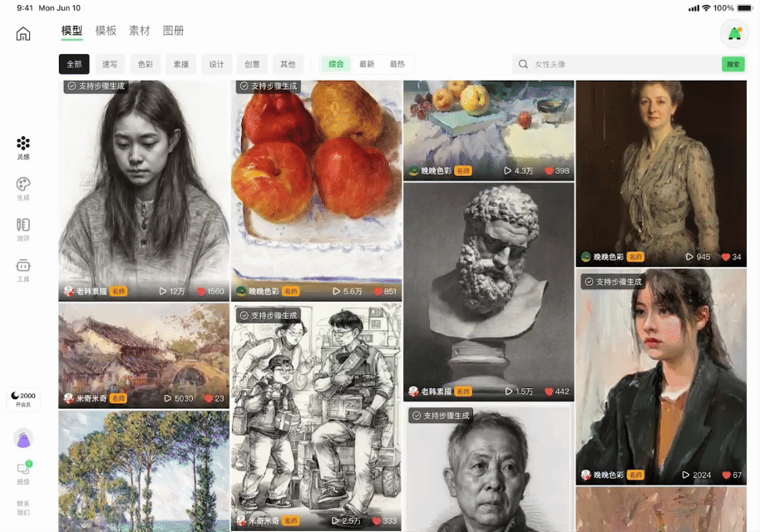The image size is (760, 532).
Task: Click the heart icon showing 34
Action: 726,257
